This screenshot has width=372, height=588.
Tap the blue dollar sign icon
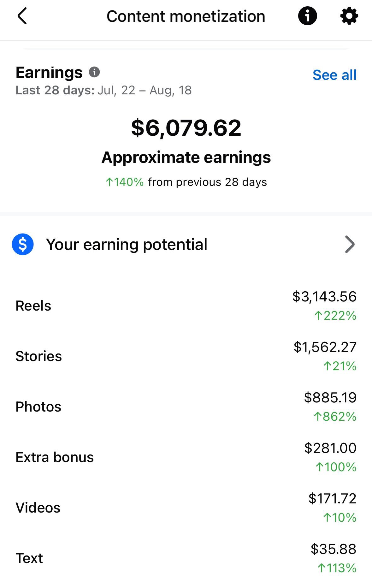click(23, 244)
